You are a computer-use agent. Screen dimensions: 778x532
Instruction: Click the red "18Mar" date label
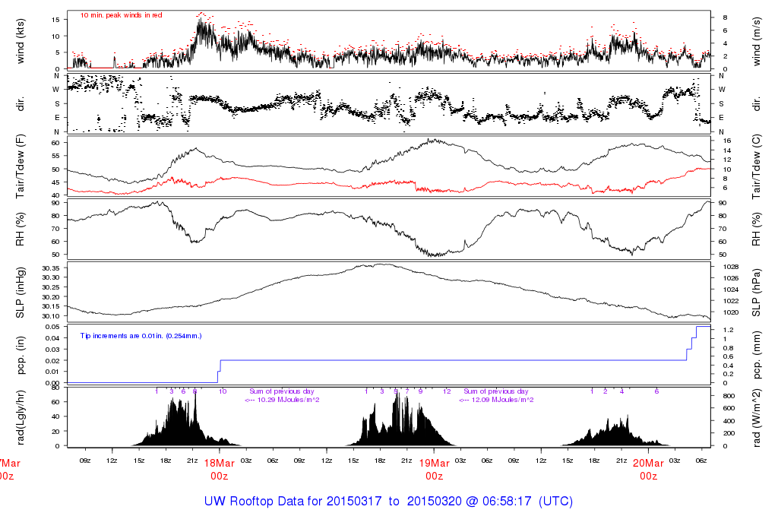(220, 463)
